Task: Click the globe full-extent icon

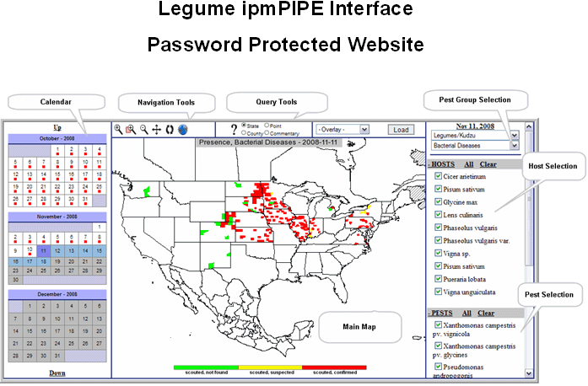Action: [183, 130]
